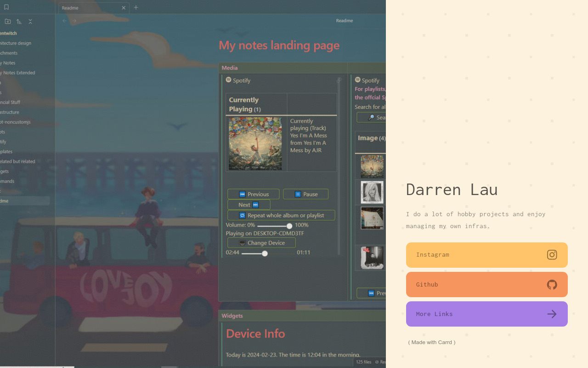Click the collapse all icon in the sidebar
The image size is (588, 368).
(x=30, y=22)
